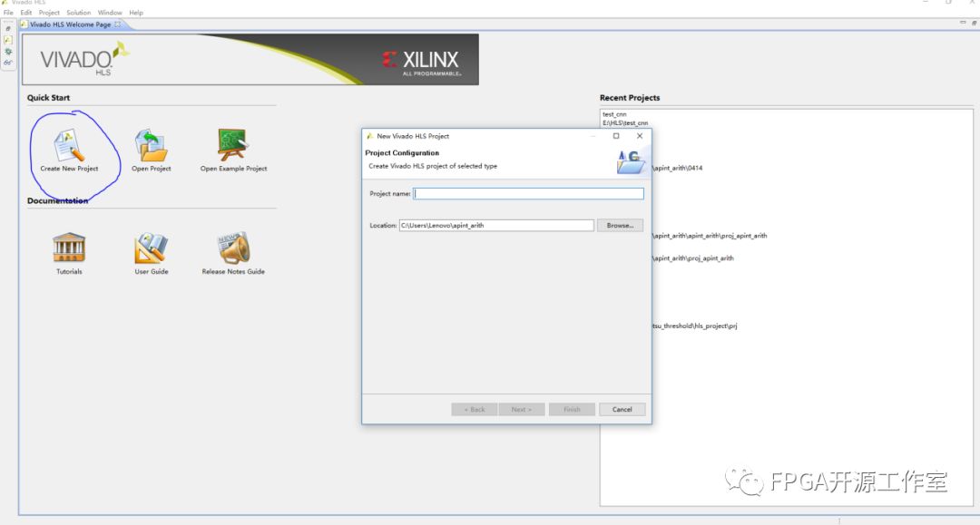Click the glasses icon in left sidebar
The width and height of the screenshot is (980, 525).
[x=8, y=63]
